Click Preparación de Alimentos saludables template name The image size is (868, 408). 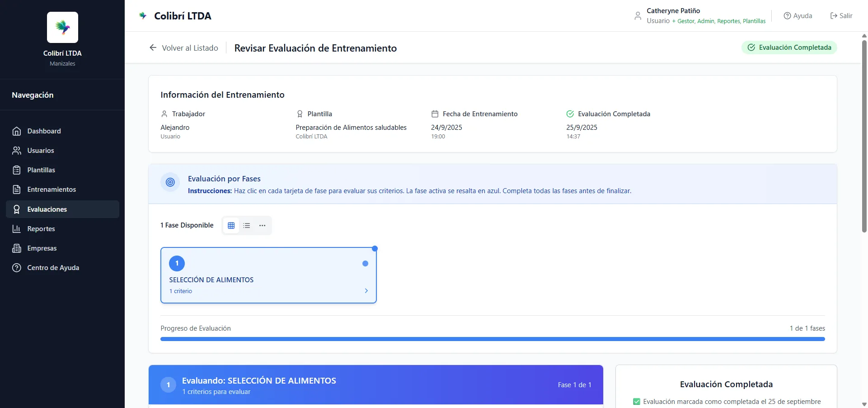pyautogui.click(x=351, y=128)
